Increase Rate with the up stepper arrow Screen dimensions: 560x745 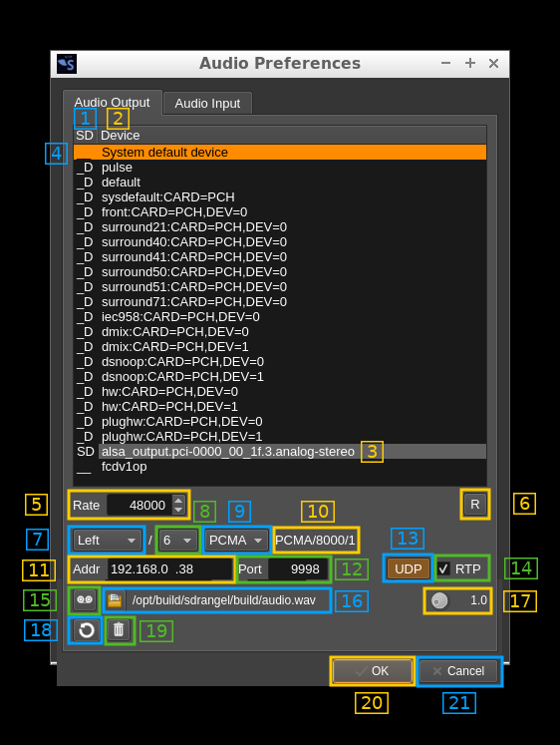(x=178, y=500)
